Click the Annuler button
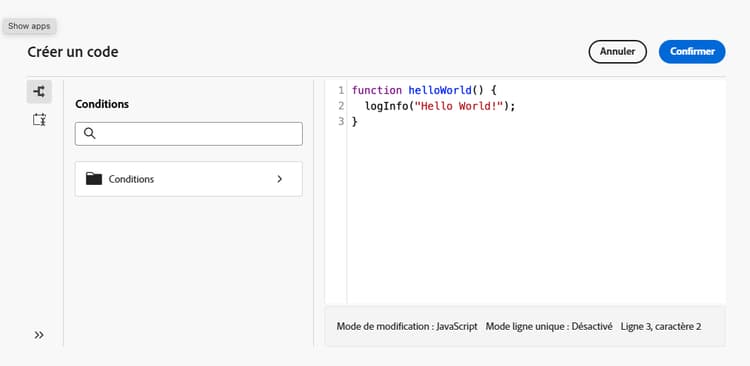 point(618,52)
